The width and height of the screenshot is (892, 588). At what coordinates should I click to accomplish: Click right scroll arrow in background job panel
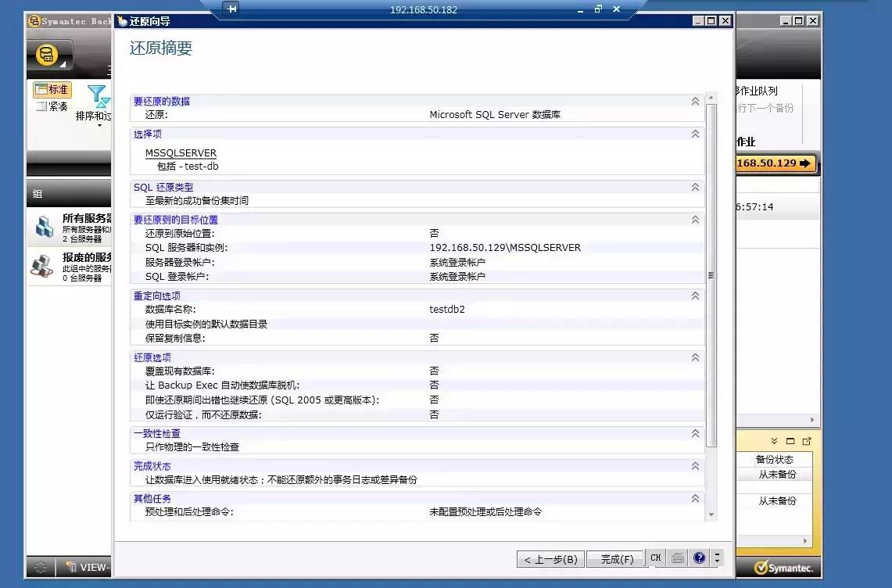[812, 420]
